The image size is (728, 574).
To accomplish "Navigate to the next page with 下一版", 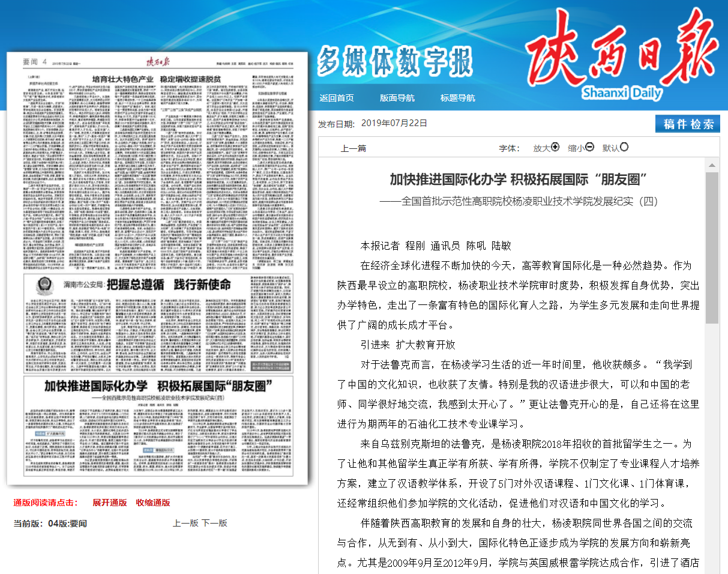I will tap(214, 523).
